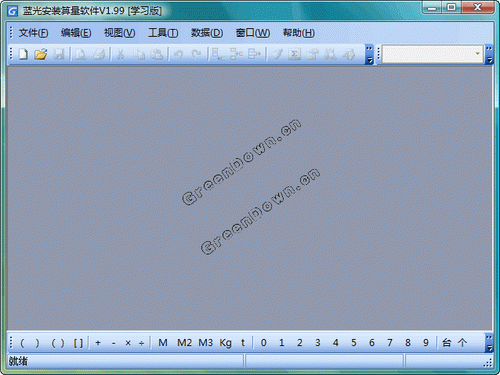This screenshot has width=500, height=375.
Task: Open the 数据(D) menu
Action: point(207,33)
